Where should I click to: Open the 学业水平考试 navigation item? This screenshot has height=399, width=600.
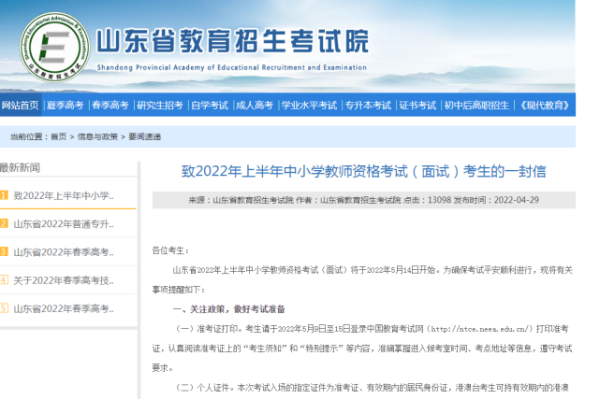309,105
